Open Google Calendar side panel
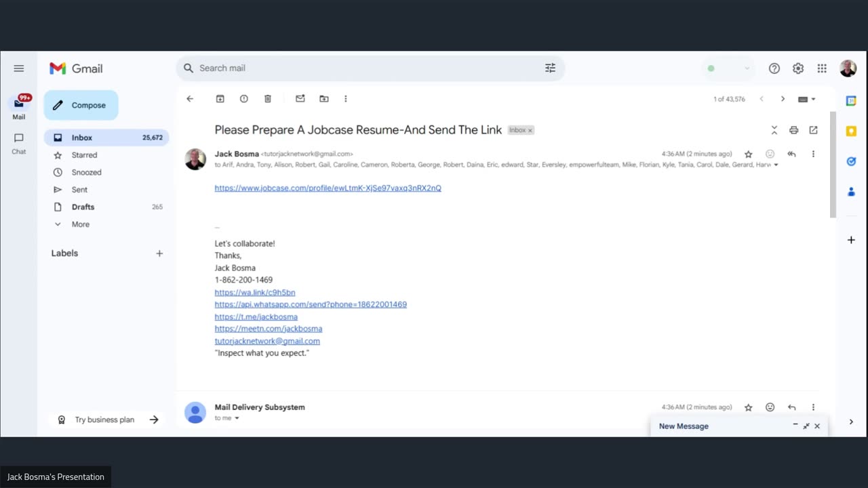868x488 pixels. coord(851,101)
